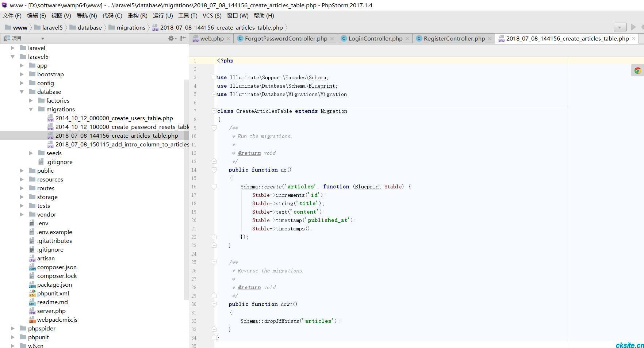
Task: Click the hide project panel icon
Action: pos(183,38)
